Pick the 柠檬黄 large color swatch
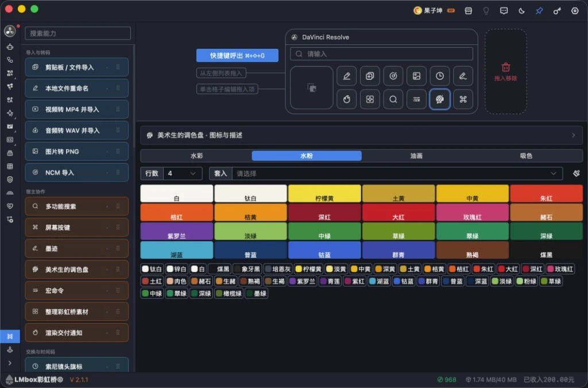This screenshot has width=588, height=388. pyautogui.click(x=324, y=193)
